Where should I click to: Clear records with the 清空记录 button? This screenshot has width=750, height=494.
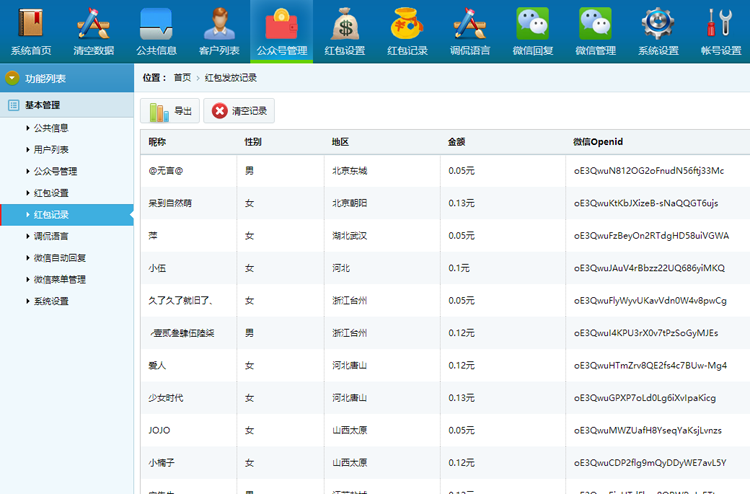pyautogui.click(x=239, y=111)
